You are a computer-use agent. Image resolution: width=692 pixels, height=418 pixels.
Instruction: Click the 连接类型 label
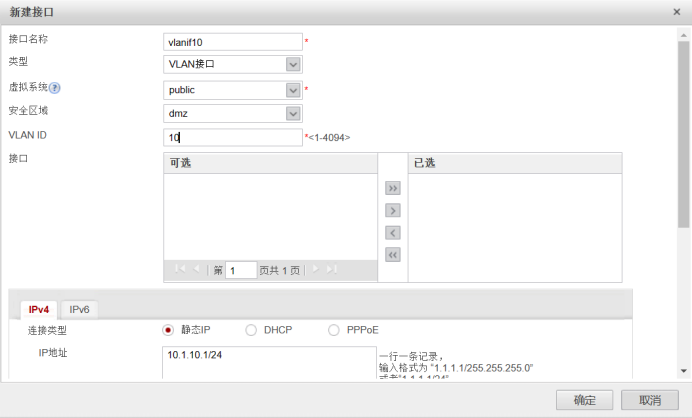47,330
